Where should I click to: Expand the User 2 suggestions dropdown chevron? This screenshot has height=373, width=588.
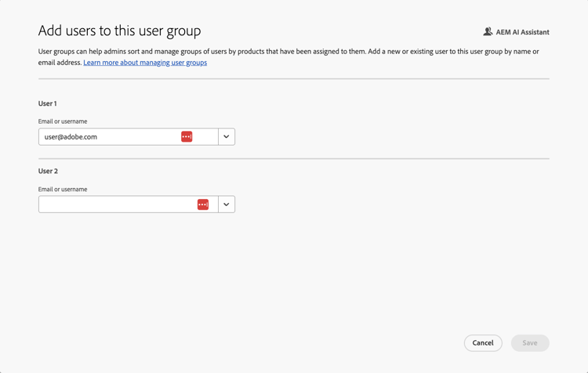pyautogui.click(x=227, y=205)
